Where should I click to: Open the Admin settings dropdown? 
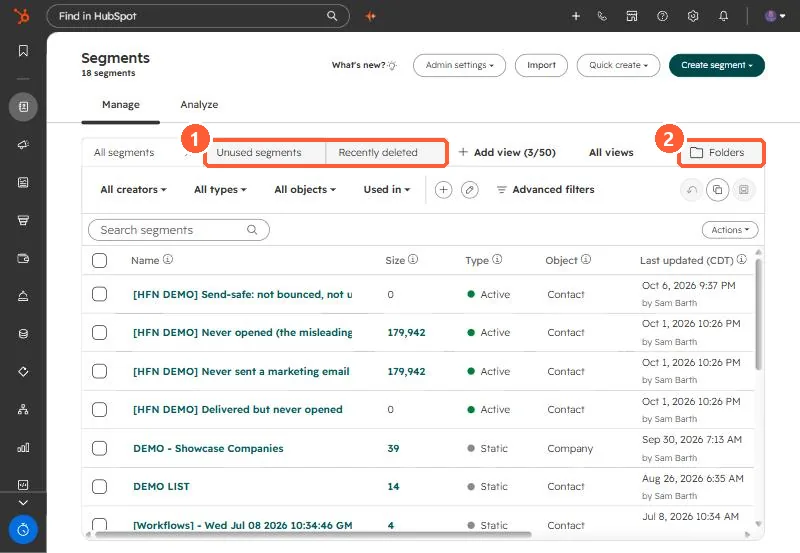pos(459,65)
